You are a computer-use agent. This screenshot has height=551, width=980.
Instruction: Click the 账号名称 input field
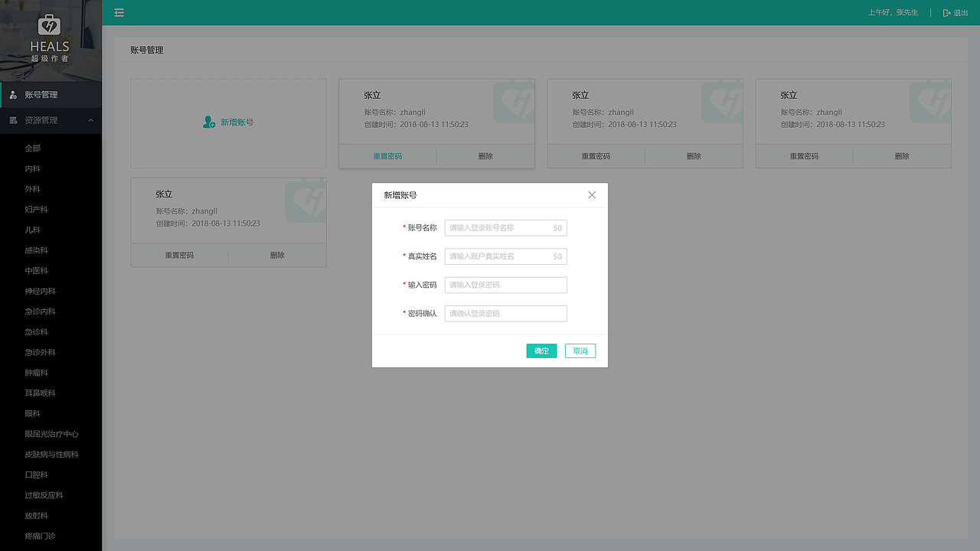click(x=506, y=228)
